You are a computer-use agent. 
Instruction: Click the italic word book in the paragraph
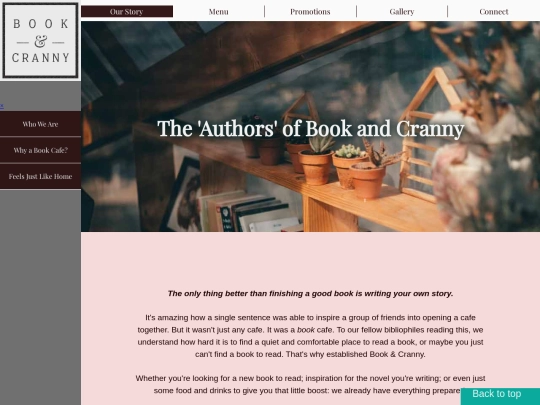306,330
